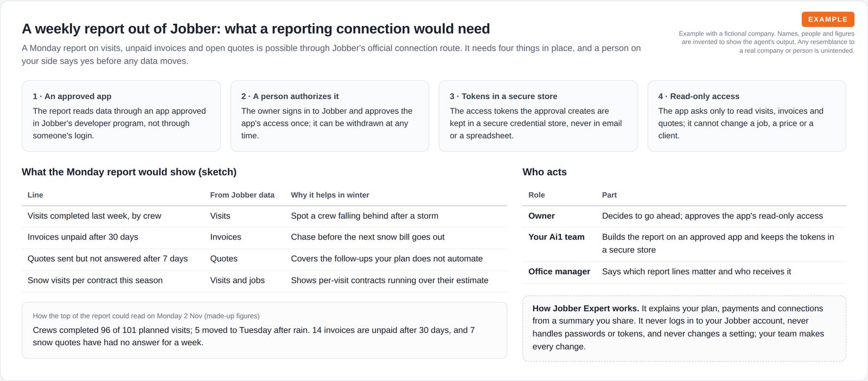Click the orange EXAMPLE badge
Image resolution: width=868 pixels, height=381 pixels.
click(x=828, y=19)
